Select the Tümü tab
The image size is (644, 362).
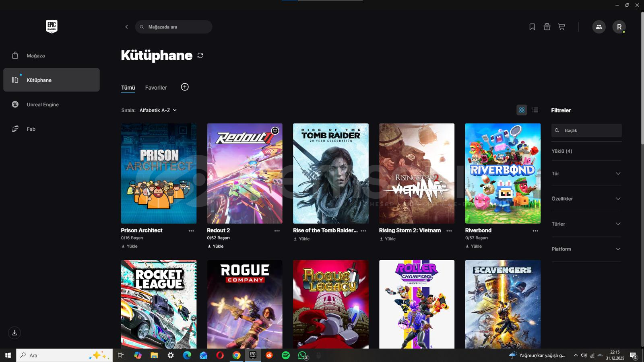point(128,88)
